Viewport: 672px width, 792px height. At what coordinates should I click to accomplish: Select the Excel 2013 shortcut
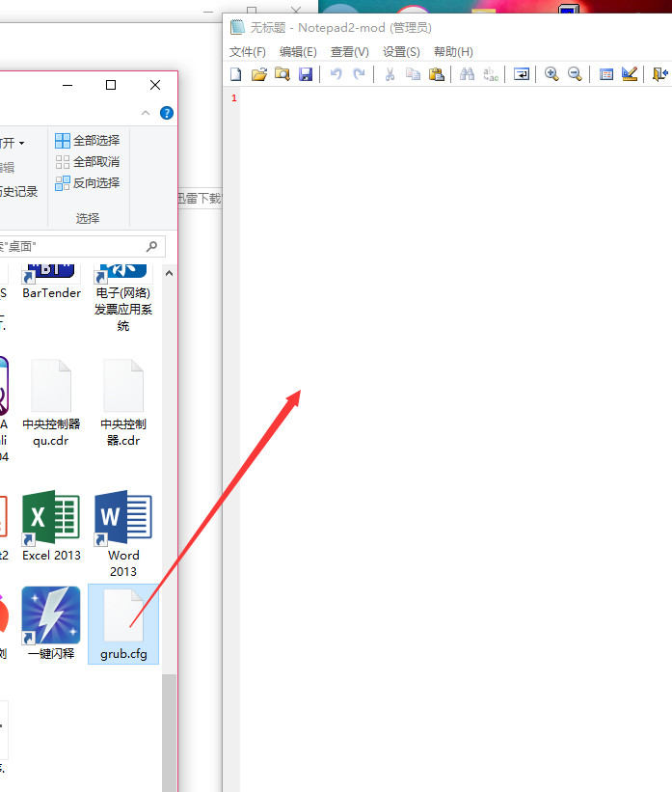pyautogui.click(x=51, y=526)
